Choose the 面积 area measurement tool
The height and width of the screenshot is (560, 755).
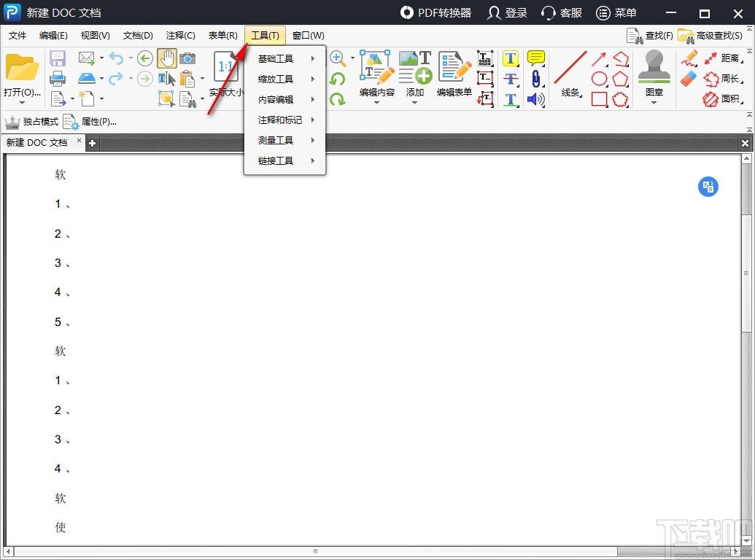pos(731,99)
